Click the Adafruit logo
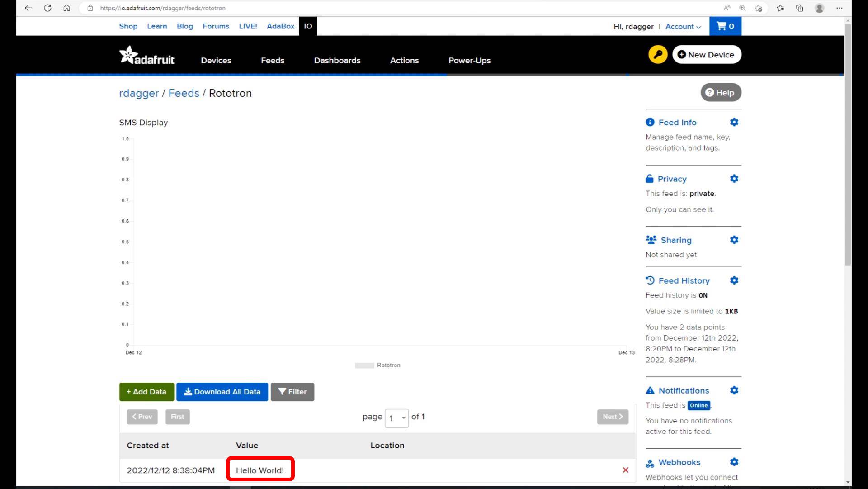 coord(147,56)
